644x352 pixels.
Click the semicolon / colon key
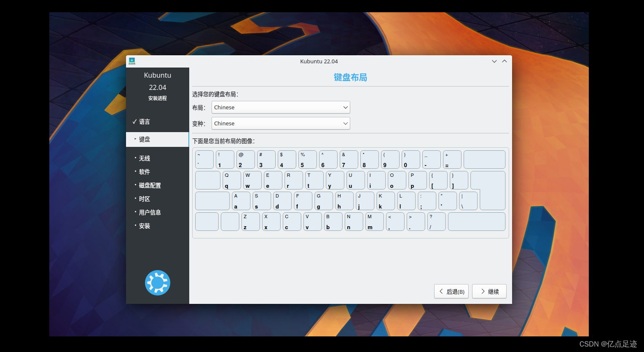(427, 201)
